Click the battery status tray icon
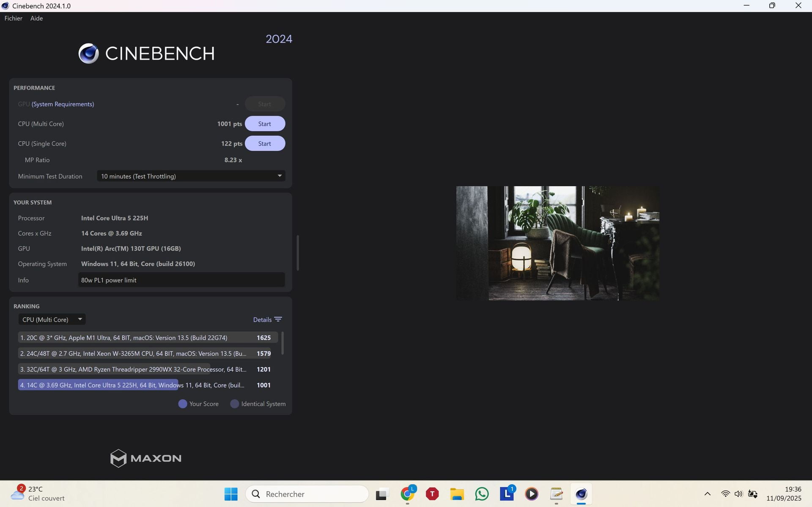812x507 pixels. pyautogui.click(x=753, y=494)
